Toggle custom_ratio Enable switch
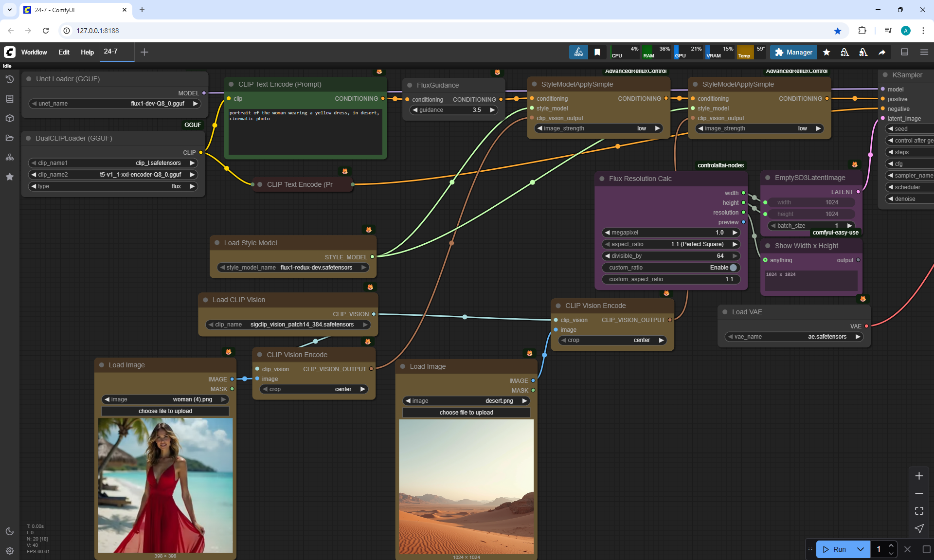Image resolution: width=934 pixels, height=560 pixels. tap(733, 268)
